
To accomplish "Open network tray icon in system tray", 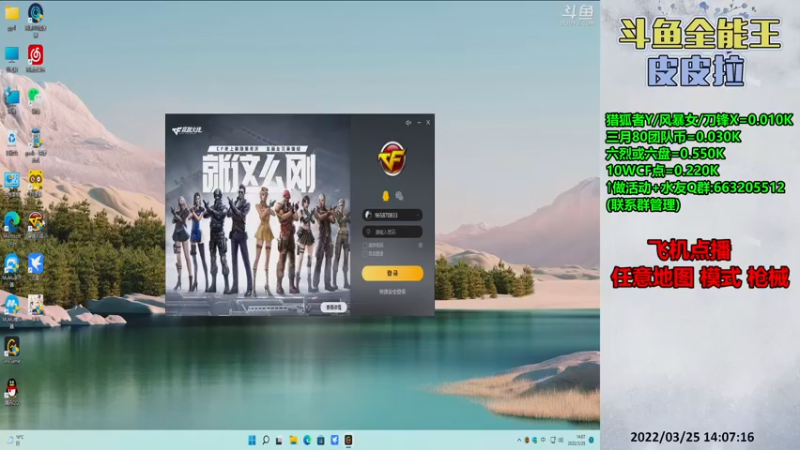I will point(553,440).
